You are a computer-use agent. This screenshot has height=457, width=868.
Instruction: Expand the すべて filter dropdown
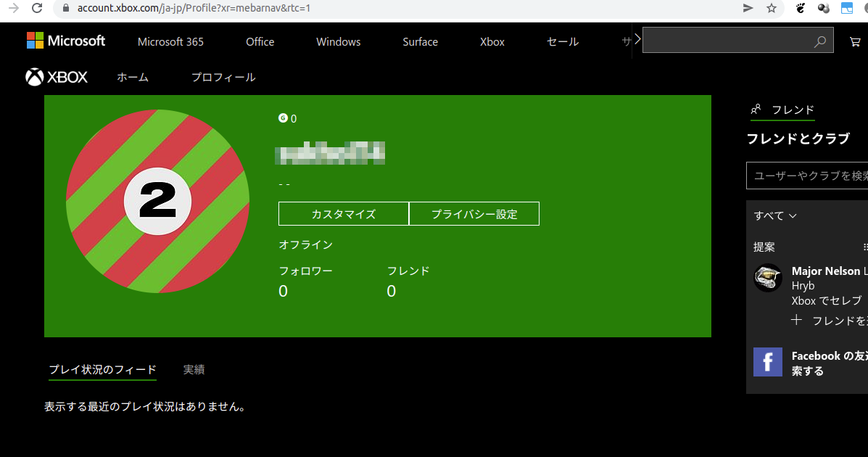pyautogui.click(x=775, y=215)
